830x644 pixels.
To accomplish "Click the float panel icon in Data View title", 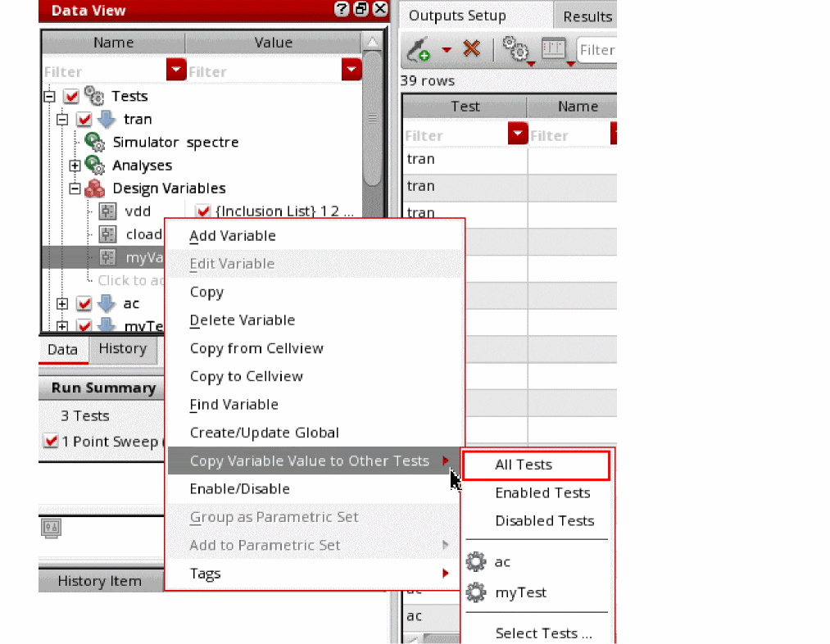I will pyautogui.click(x=361, y=9).
